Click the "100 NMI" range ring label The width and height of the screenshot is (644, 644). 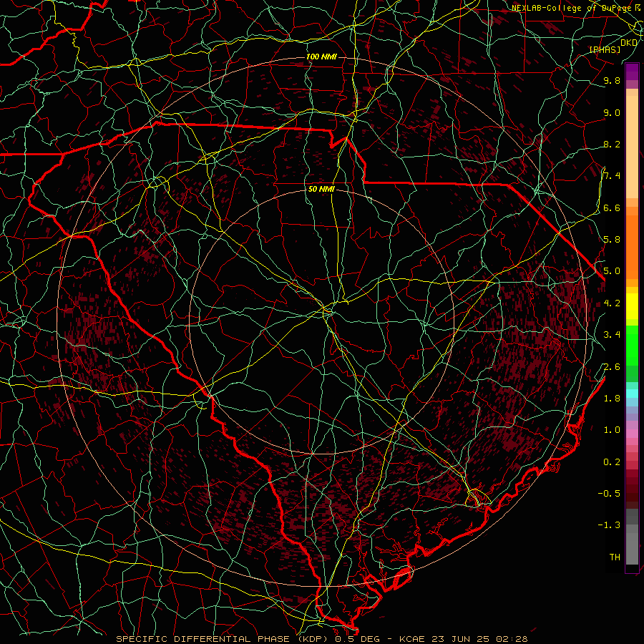click(321, 57)
